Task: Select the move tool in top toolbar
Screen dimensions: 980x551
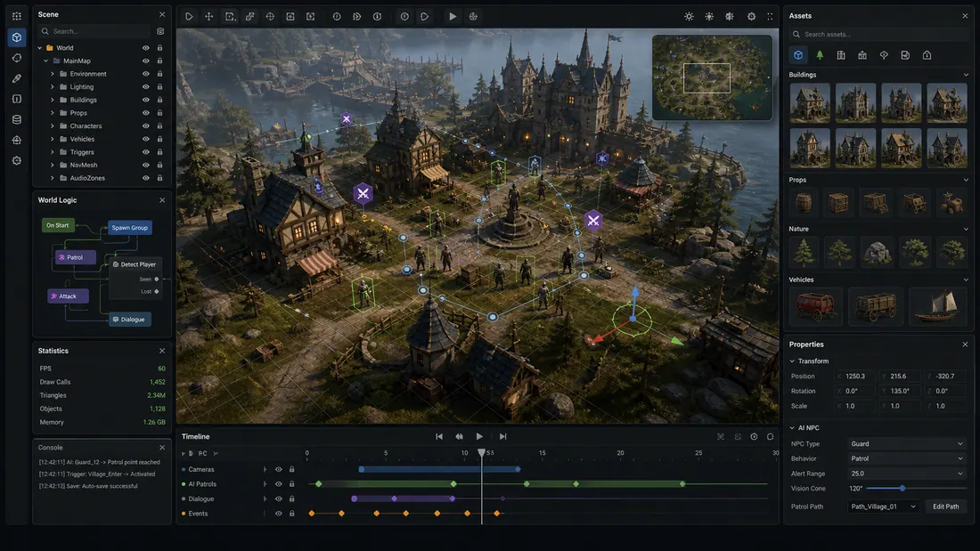Action: [208, 17]
